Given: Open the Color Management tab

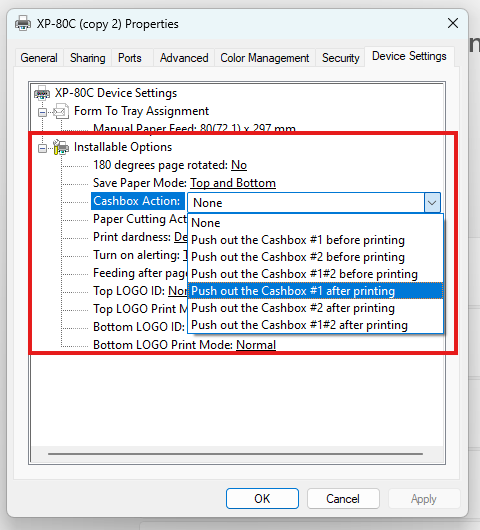Looking at the screenshot, I should coord(265,58).
